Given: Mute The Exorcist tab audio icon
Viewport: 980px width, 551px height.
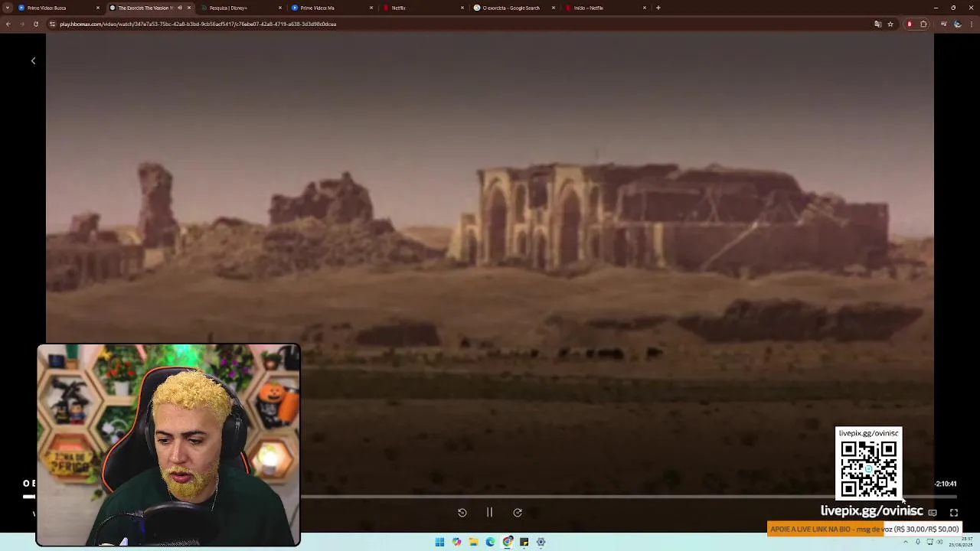Looking at the screenshot, I should tap(180, 8).
